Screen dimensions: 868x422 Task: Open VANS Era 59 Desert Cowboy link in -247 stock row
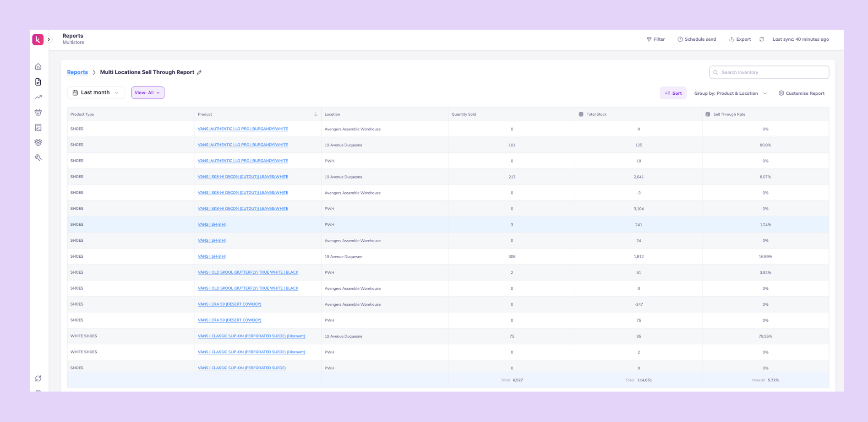[x=229, y=304]
